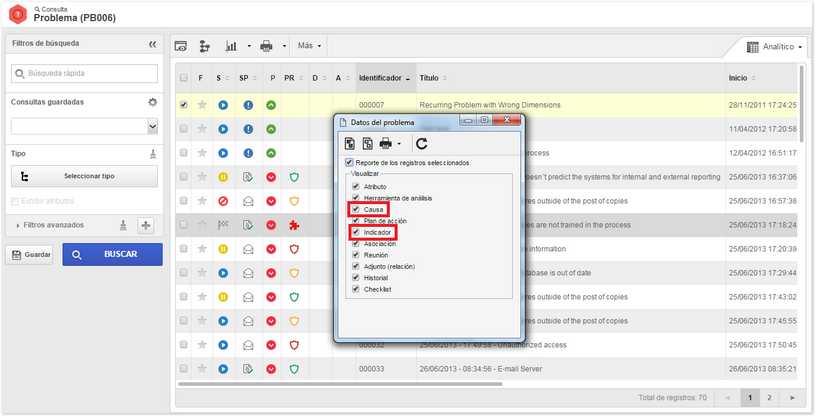This screenshot has width=815, height=416.
Task: Toggle Reporte de los registros seleccionados
Action: (349, 163)
